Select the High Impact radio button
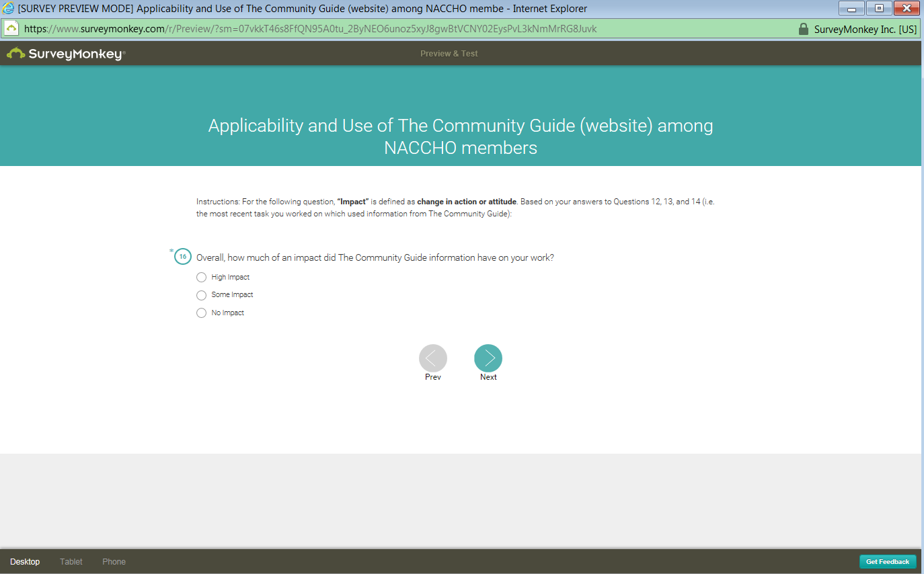This screenshot has width=924, height=574. [201, 277]
